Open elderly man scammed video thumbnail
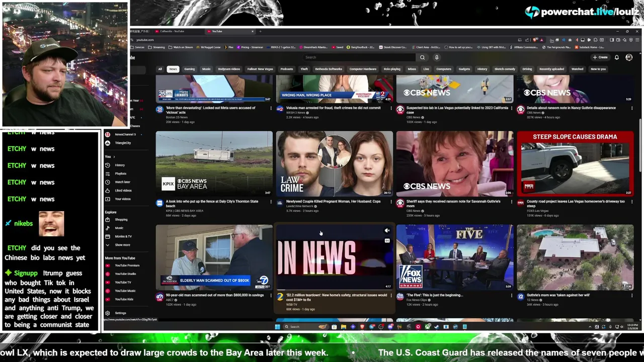644x362 pixels. tap(214, 257)
